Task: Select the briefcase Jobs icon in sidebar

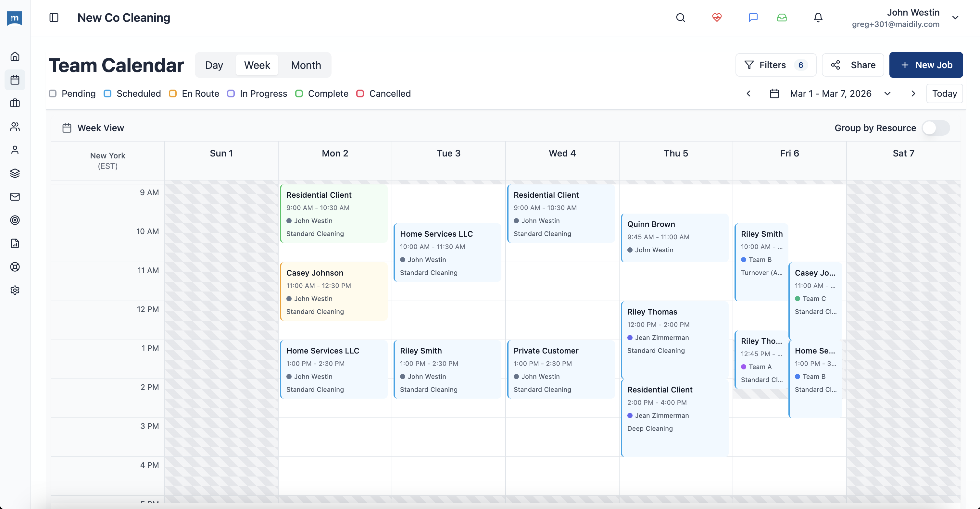Action: (x=15, y=103)
